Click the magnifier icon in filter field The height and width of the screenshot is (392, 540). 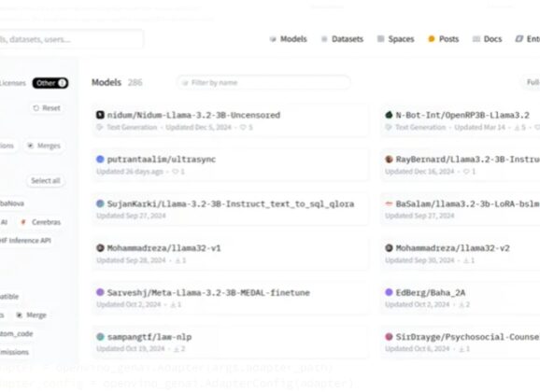185,82
